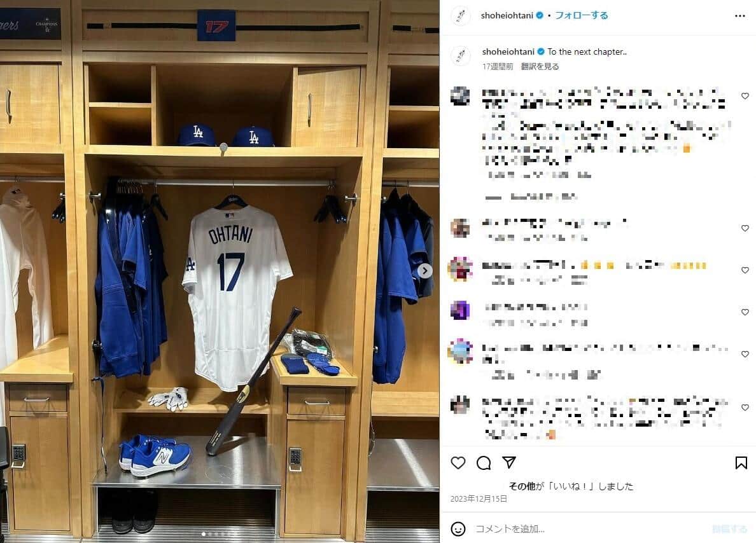Save the post with the bookmark icon
This screenshot has width=756, height=543.
pyautogui.click(x=741, y=463)
